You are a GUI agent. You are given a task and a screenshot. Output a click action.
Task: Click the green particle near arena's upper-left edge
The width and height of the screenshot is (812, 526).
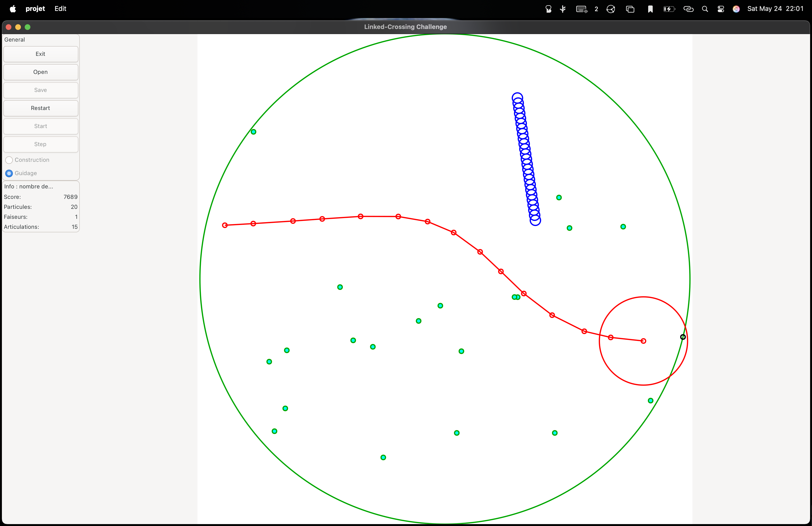tap(254, 132)
